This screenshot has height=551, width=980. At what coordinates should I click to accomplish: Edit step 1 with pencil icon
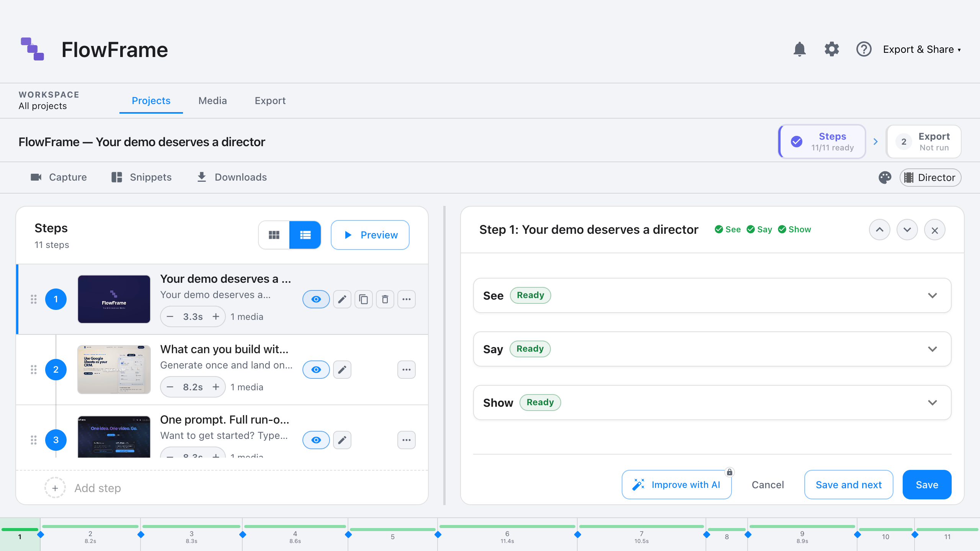(x=342, y=299)
